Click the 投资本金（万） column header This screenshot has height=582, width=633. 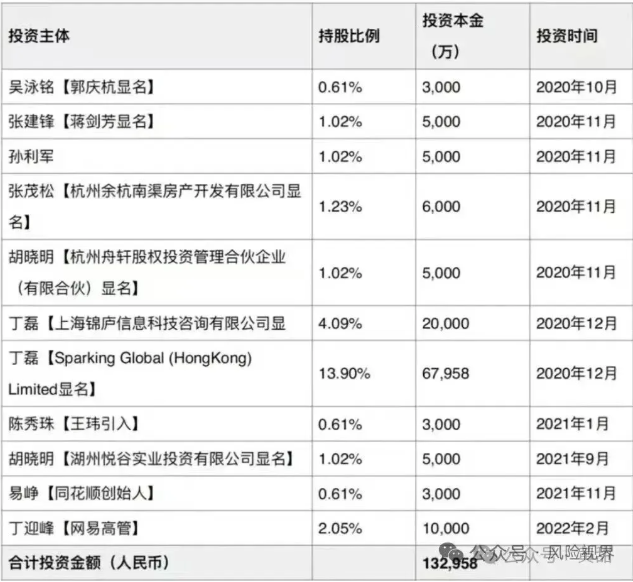point(452,36)
